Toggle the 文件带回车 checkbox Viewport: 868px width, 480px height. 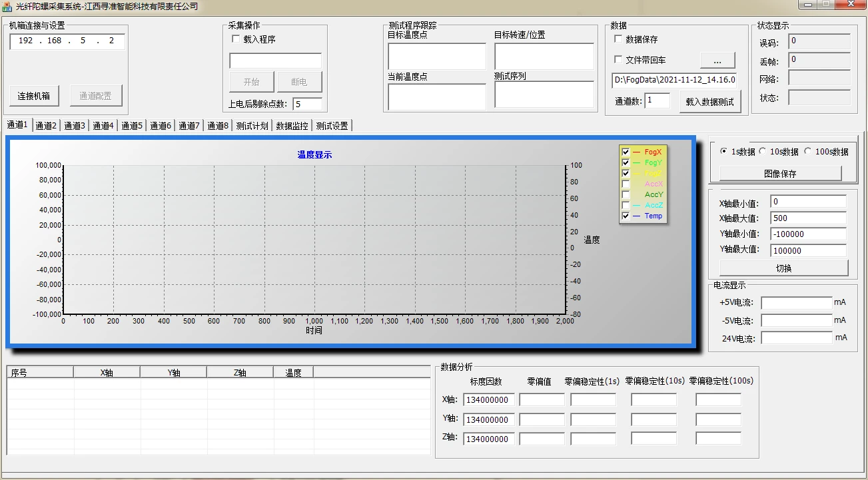[x=618, y=59]
